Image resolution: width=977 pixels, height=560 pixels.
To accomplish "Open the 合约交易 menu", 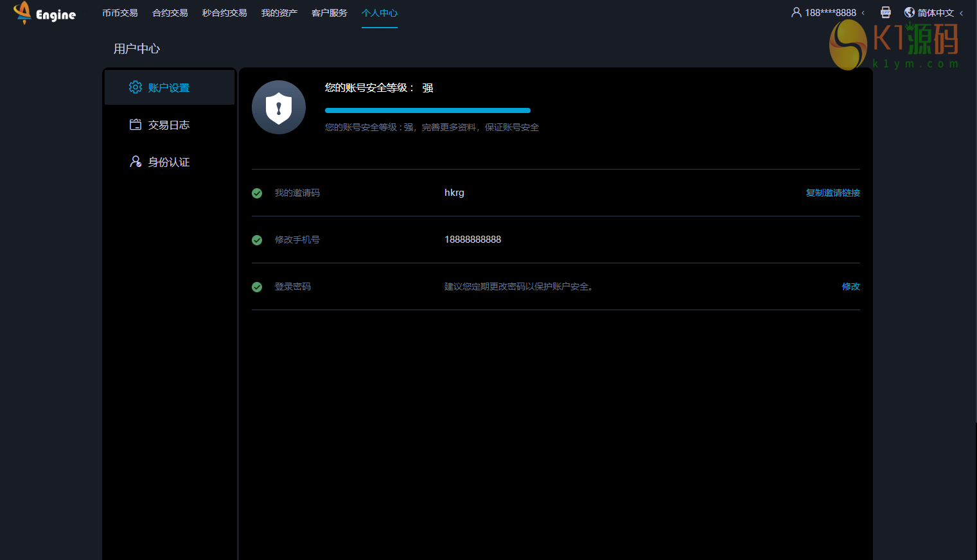I will (170, 13).
